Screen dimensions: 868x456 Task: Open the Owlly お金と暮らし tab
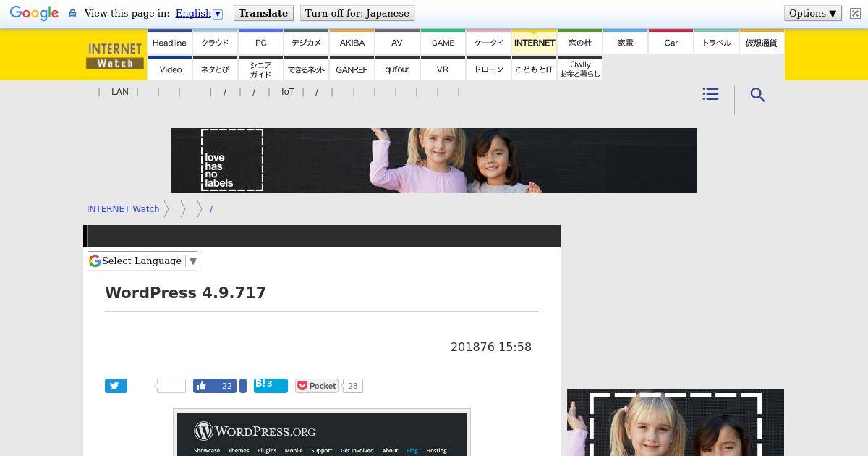click(x=579, y=69)
